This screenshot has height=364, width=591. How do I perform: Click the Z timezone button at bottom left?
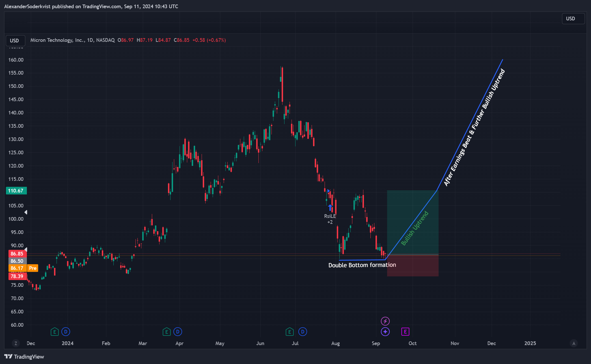(x=16, y=343)
